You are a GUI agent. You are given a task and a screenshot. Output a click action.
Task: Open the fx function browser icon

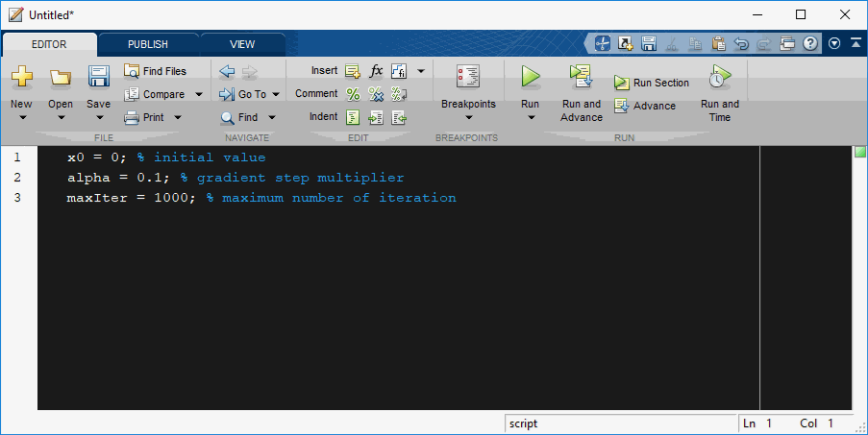coord(376,71)
